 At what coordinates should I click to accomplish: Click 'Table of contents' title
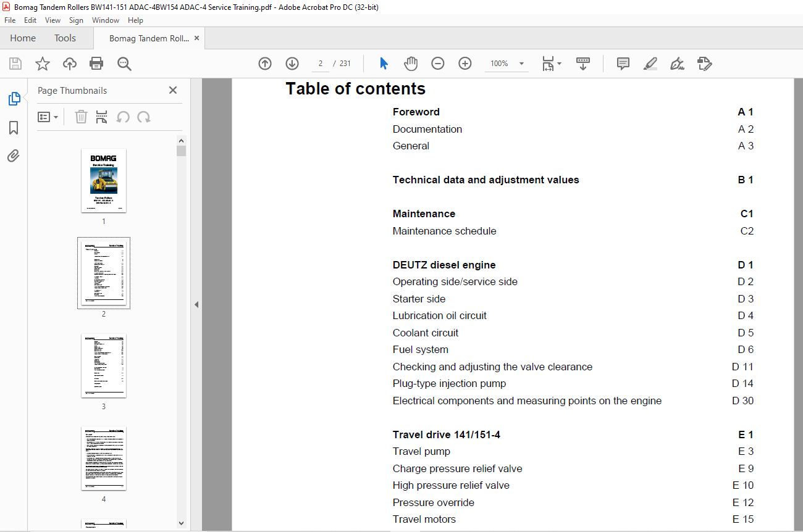[x=356, y=89]
